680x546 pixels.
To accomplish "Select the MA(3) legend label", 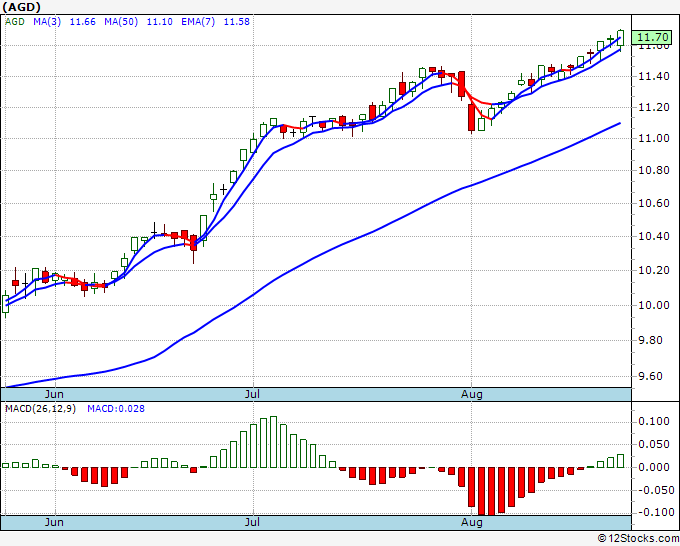I will (47, 22).
